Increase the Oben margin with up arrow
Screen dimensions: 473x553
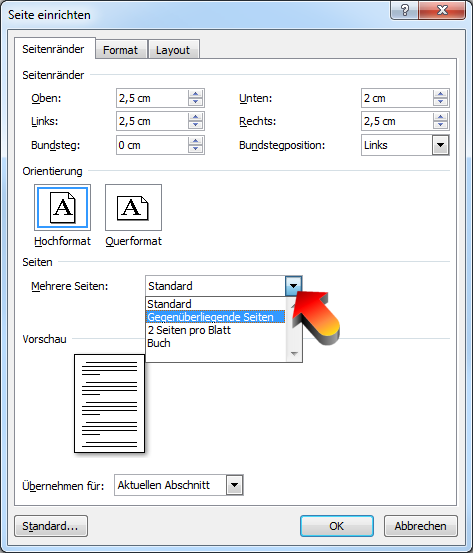(195, 94)
